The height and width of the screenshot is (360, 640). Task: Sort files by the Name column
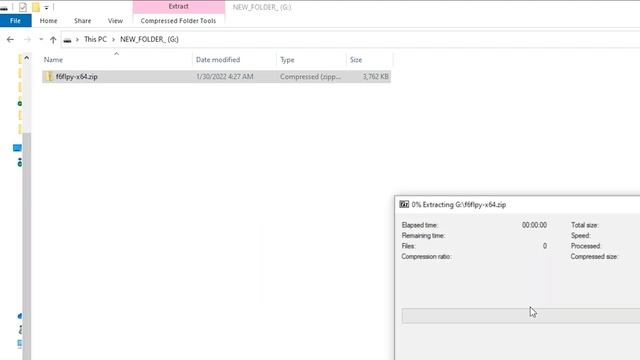tap(53, 60)
